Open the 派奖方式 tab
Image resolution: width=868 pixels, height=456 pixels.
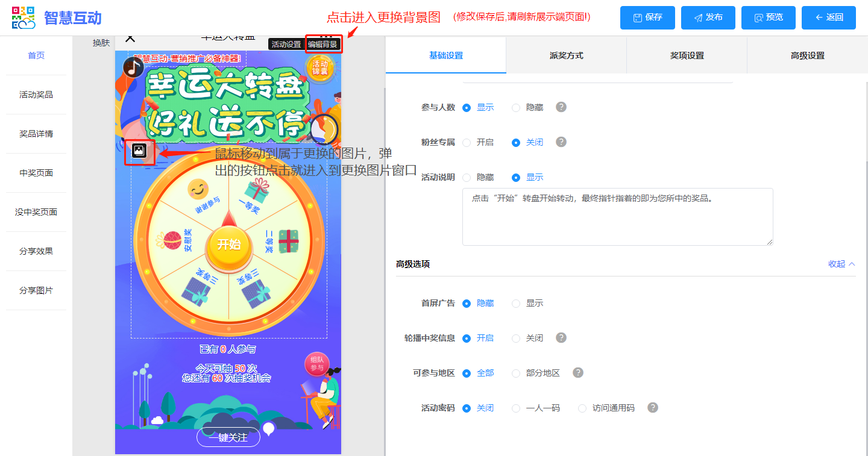tap(566, 55)
